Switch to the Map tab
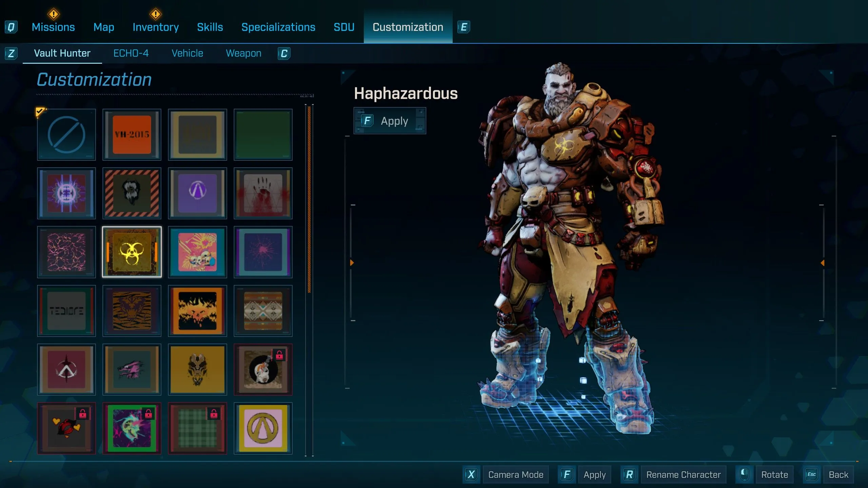The height and width of the screenshot is (488, 868). (x=104, y=27)
